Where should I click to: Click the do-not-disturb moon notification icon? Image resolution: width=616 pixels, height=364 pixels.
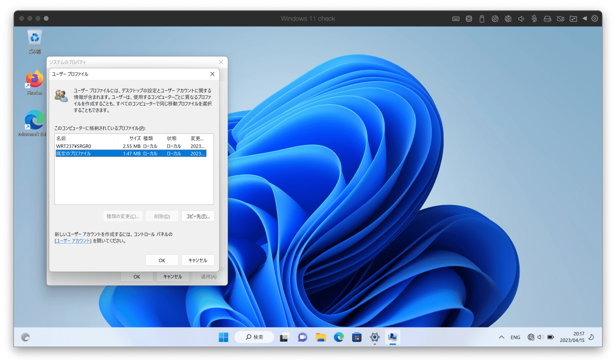click(591, 337)
